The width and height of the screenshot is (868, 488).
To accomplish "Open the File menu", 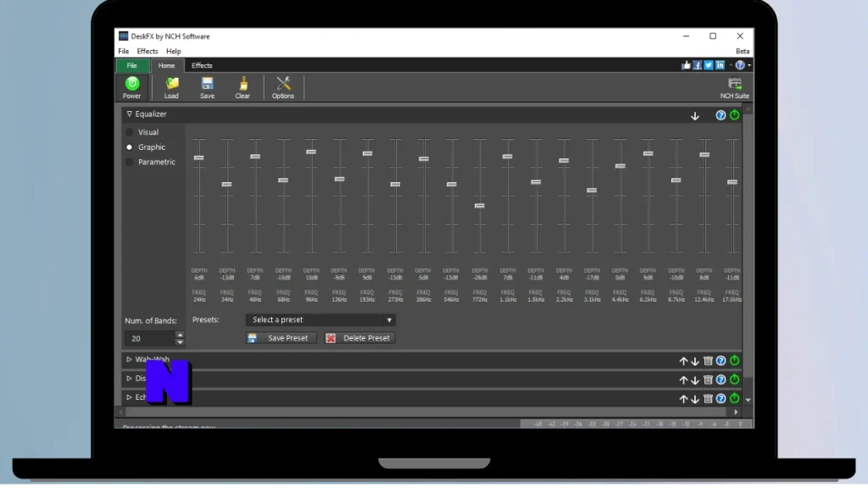I will 124,51.
